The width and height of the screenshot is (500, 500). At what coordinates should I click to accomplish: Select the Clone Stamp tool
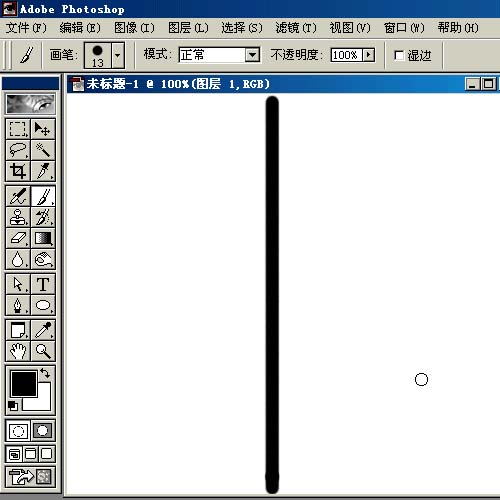[x=18, y=217]
